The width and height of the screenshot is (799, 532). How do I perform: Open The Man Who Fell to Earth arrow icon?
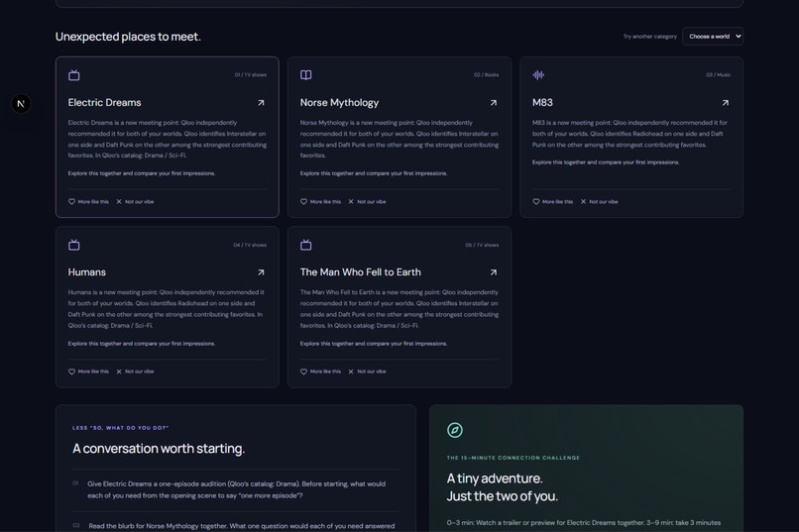pos(494,272)
